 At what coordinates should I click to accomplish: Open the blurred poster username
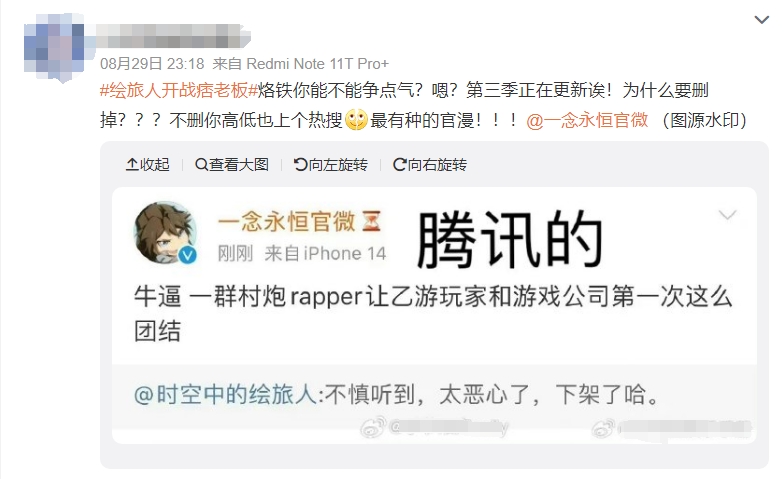[172, 36]
